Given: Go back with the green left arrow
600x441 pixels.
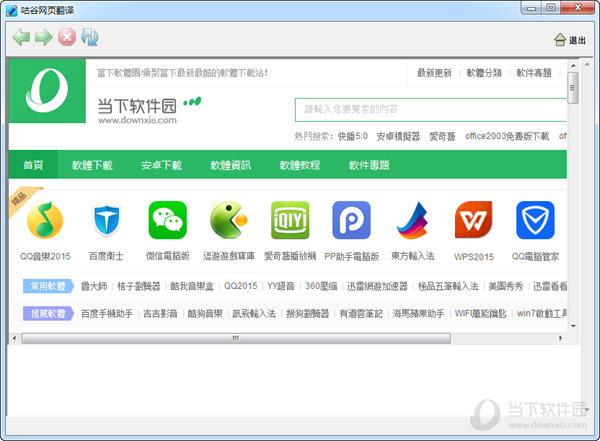Looking at the screenshot, I should pos(21,37).
